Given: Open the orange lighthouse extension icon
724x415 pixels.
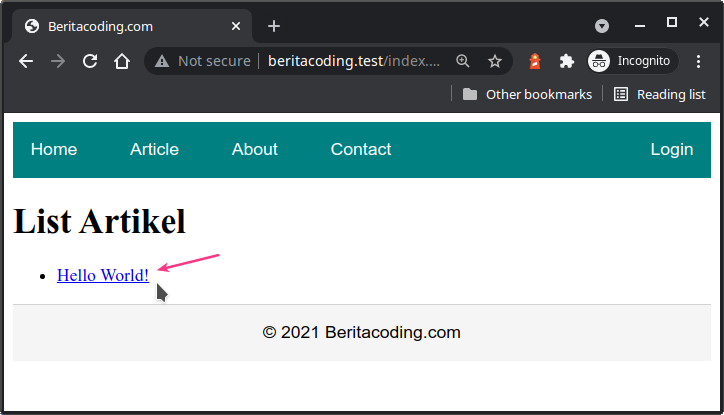Looking at the screenshot, I should 535,61.
